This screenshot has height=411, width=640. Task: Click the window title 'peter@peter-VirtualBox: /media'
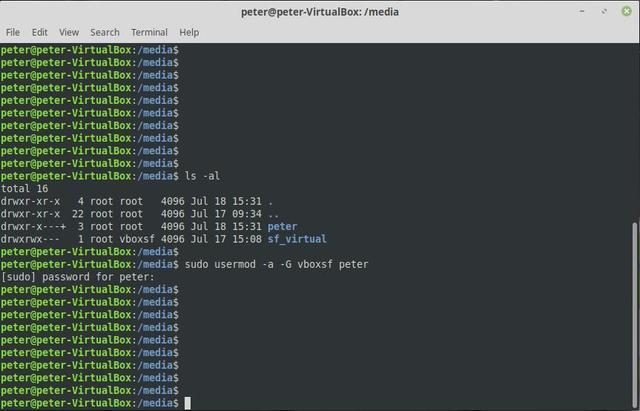320,12
